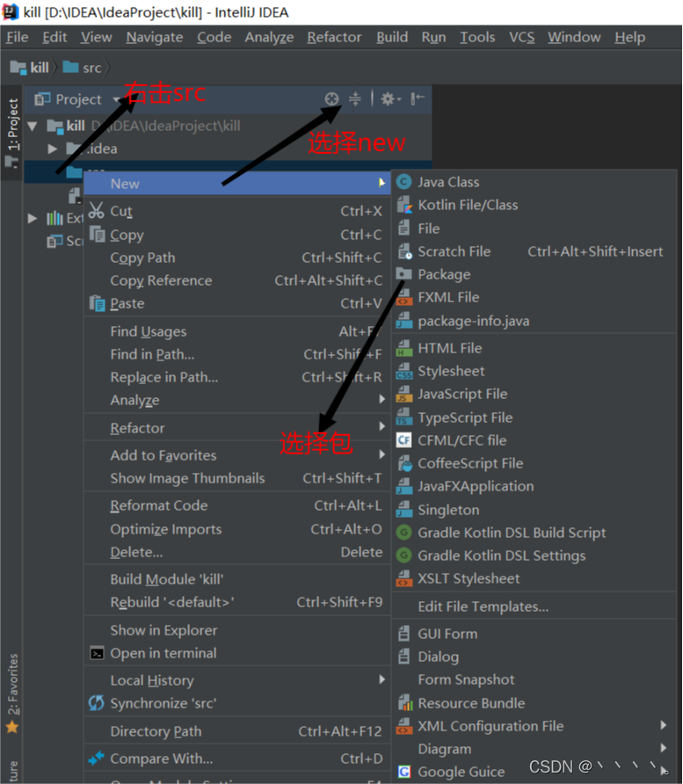Screen dimensions: 683x784
Task: Open the Project panel settings gear
Action: (390, 99)
